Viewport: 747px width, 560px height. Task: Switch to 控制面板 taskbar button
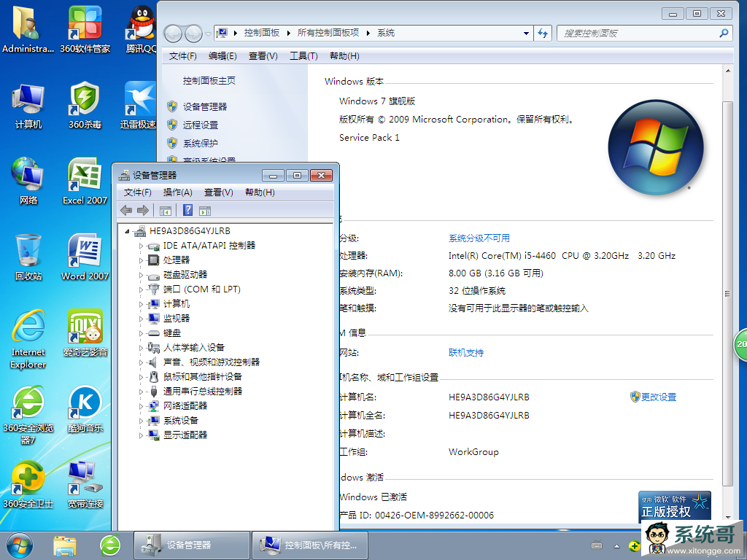[x=309, y=545]
